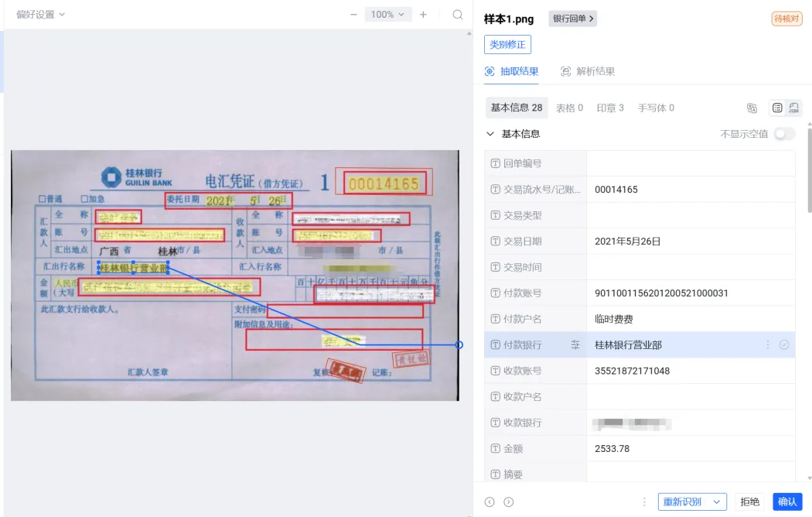Click the 确认 button
812x517 pixels.
787,502
